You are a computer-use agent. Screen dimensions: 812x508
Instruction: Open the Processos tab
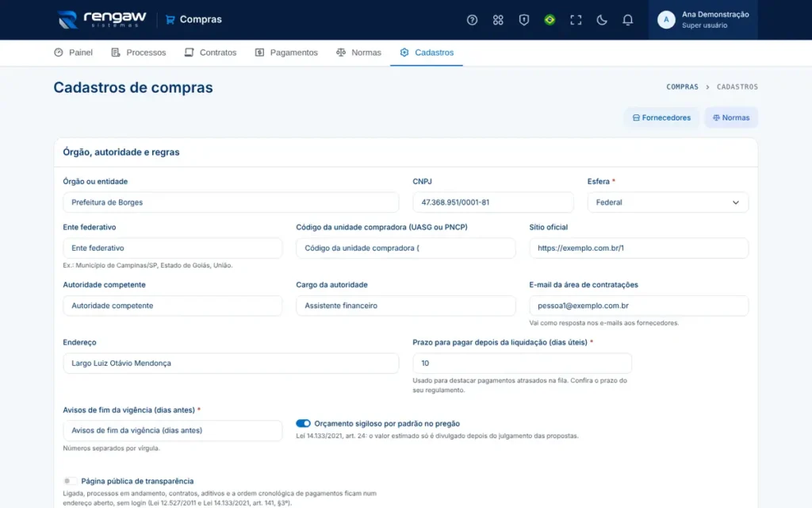point(139,52)
